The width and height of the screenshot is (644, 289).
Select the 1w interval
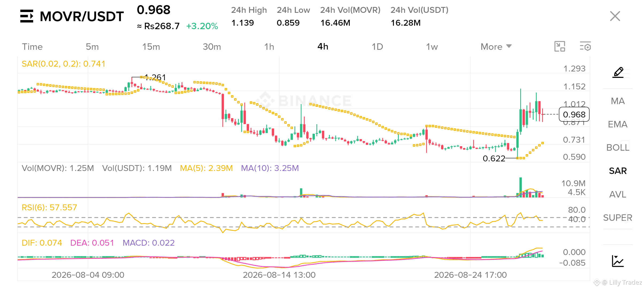click(x=432, y=47)
